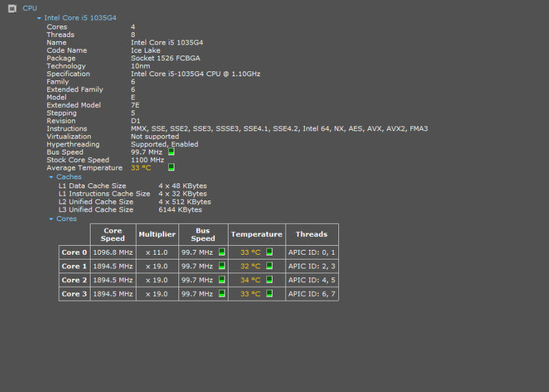Select the Multiplier column header
Viewport: 549px width, 392px height.
157,234
